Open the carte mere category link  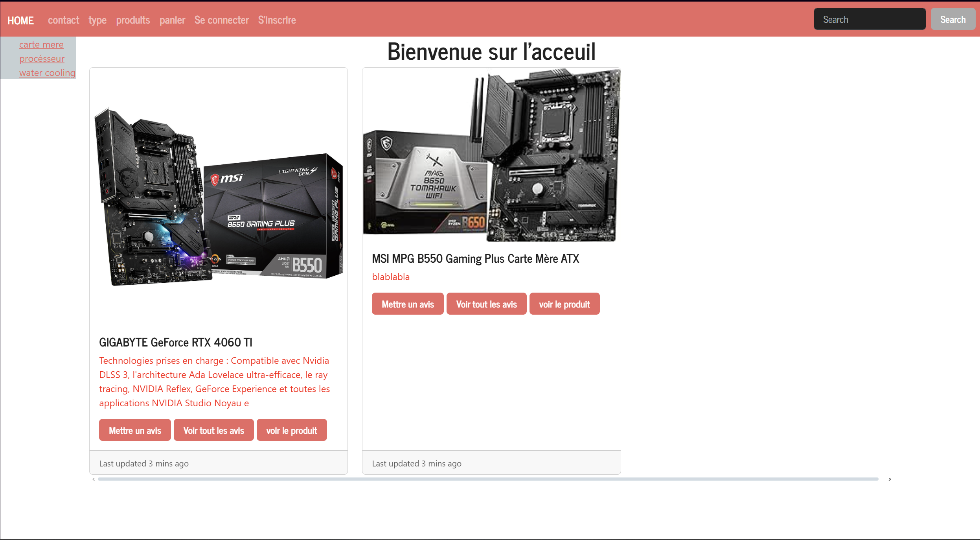[x=41, y=45]
